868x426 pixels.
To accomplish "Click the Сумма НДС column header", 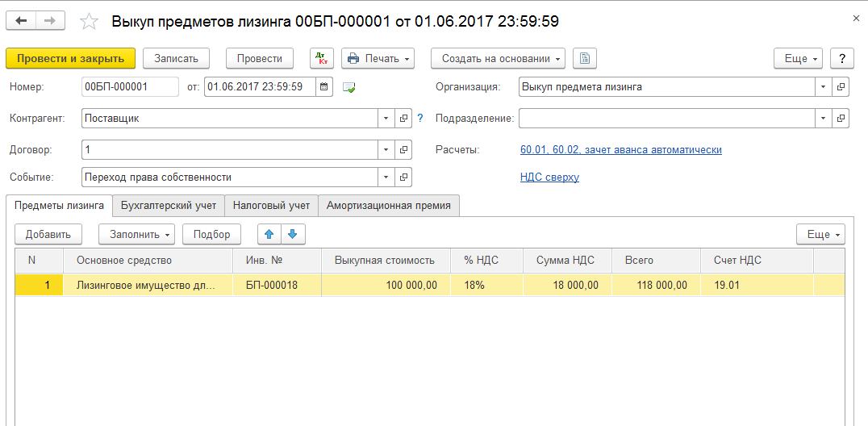I will pos(567,261).
